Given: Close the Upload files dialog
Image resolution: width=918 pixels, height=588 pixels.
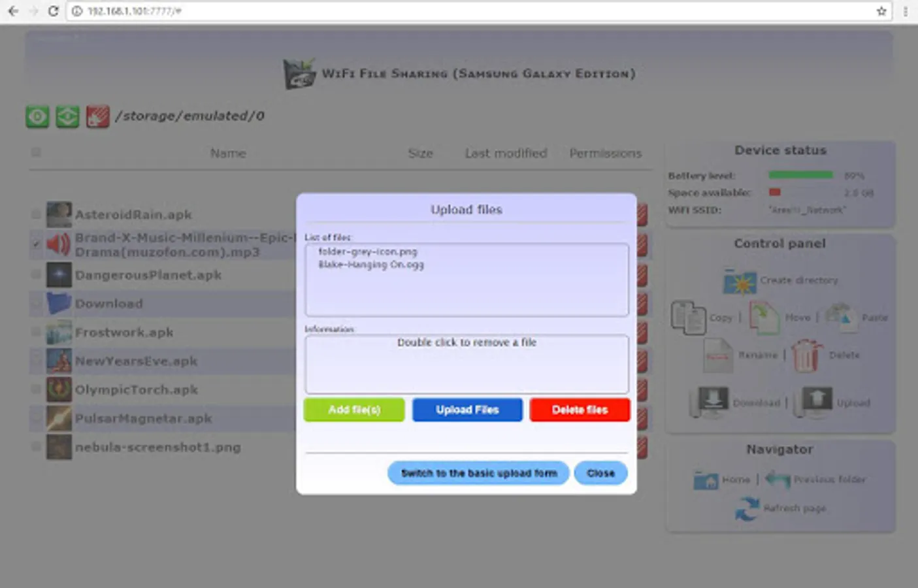Looking at the screenshot, I should click(x=600, y=473).
